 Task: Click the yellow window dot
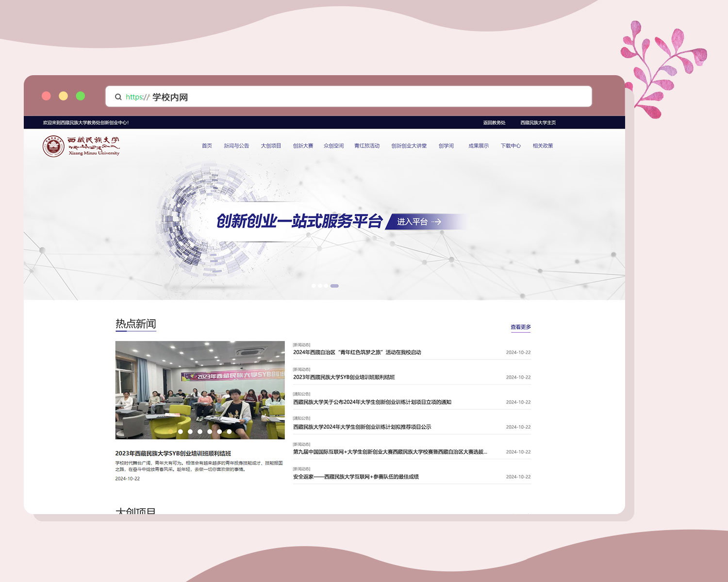64,96
